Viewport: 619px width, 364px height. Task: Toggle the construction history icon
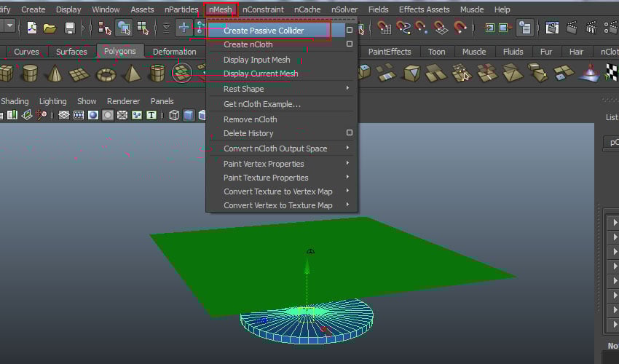point(525,28)
